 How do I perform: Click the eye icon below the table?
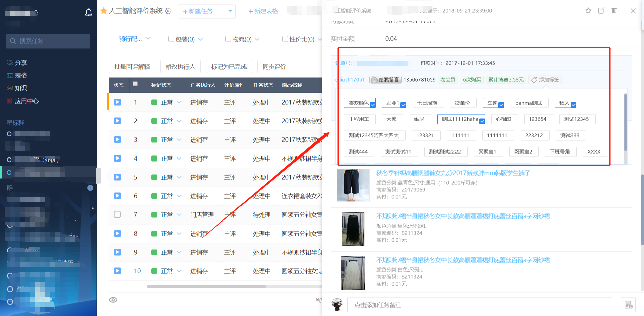pos(113,300)
